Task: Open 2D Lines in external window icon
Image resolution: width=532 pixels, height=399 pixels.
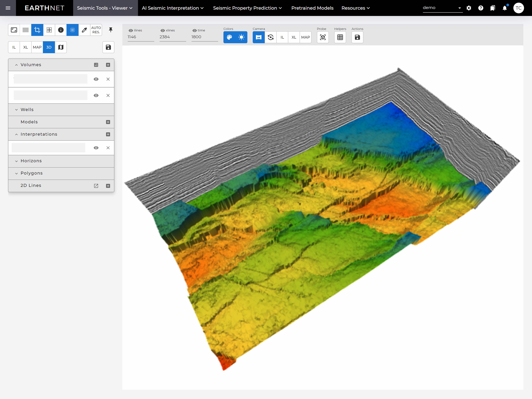Action: 96,186
